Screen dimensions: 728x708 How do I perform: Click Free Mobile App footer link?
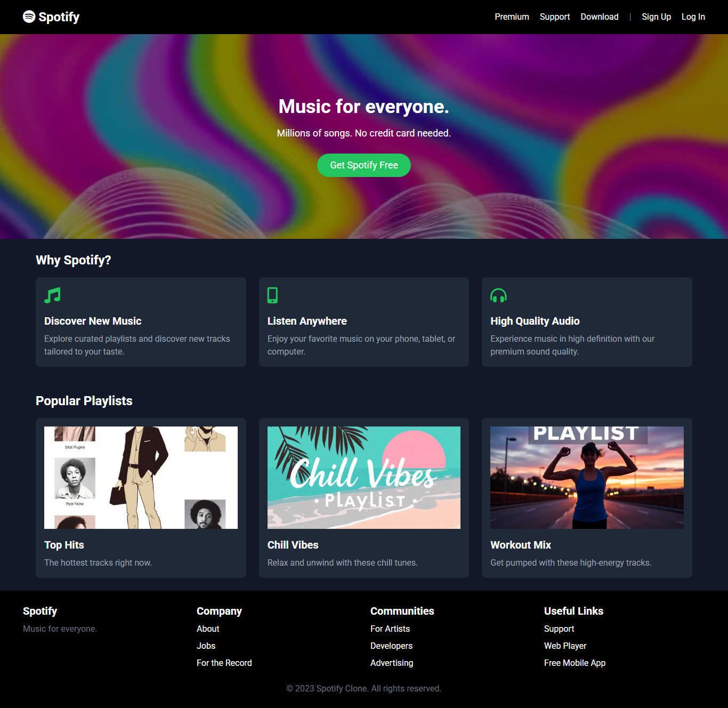click(x=575, y=663)
